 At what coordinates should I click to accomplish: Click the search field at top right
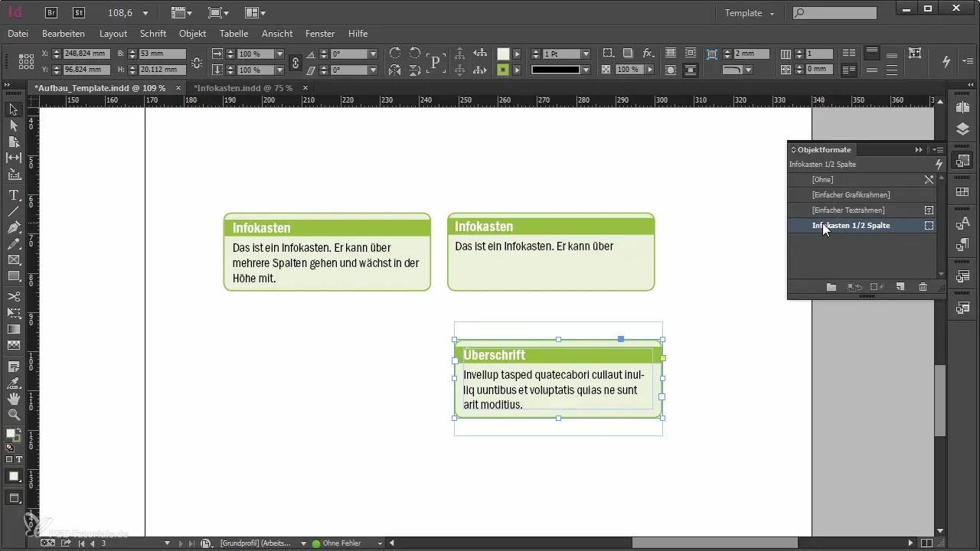tap(835, 13)
